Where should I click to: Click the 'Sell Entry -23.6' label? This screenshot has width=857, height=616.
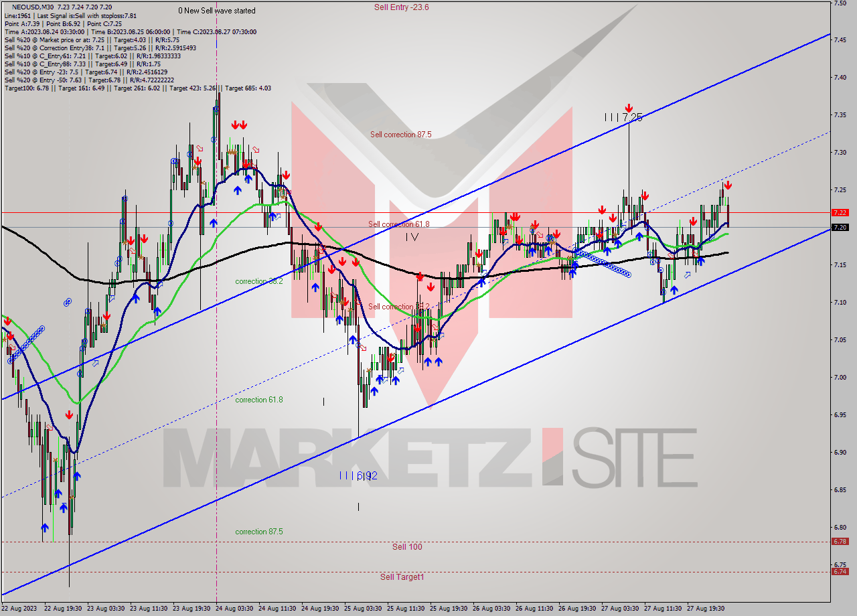(401, 7)
